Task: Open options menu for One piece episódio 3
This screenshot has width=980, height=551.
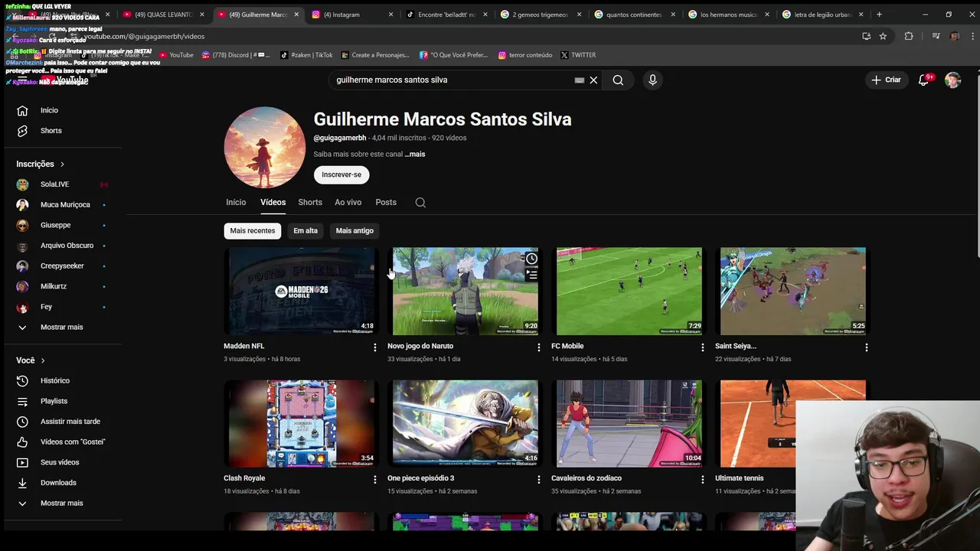Action: (x=538, y=480)
